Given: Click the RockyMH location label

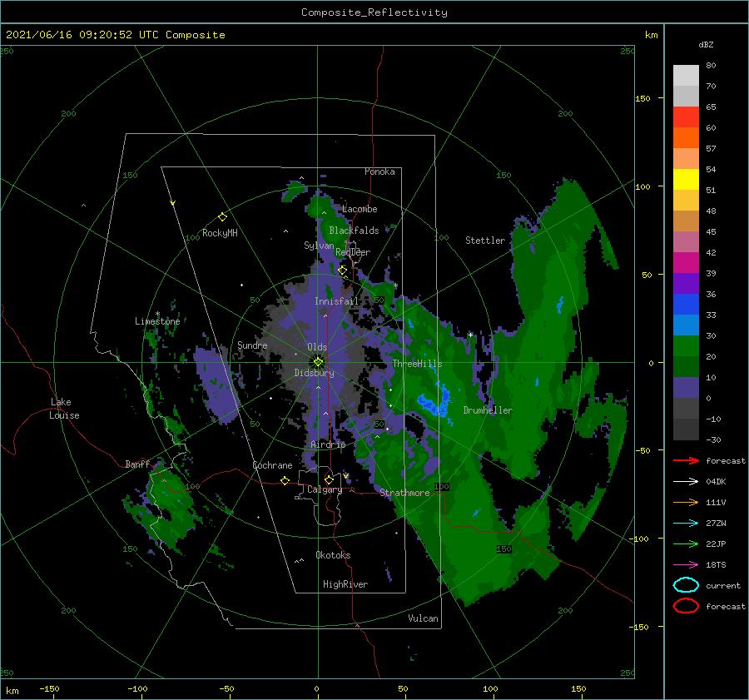Looking at the screenshot, I should (220, 233).
